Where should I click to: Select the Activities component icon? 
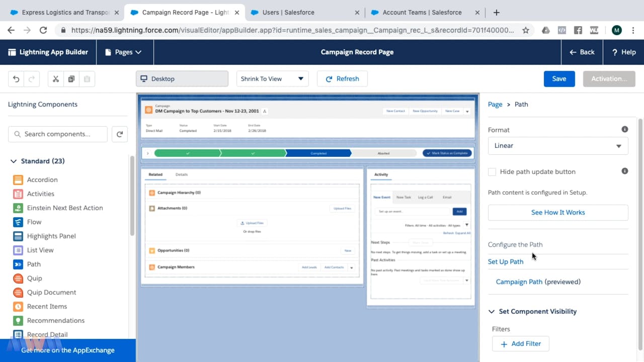pyautogui.click(x=18, y=194)
